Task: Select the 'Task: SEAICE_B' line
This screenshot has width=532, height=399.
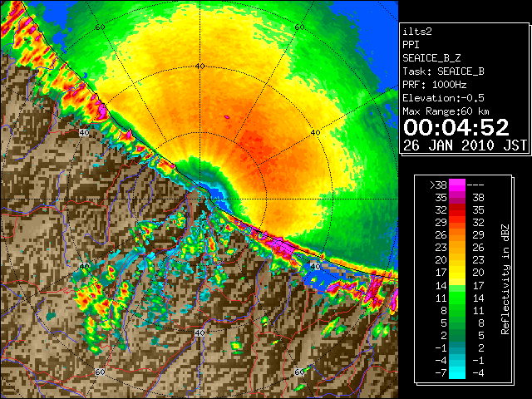Action: pyautogui.click(x=443, y=71)
